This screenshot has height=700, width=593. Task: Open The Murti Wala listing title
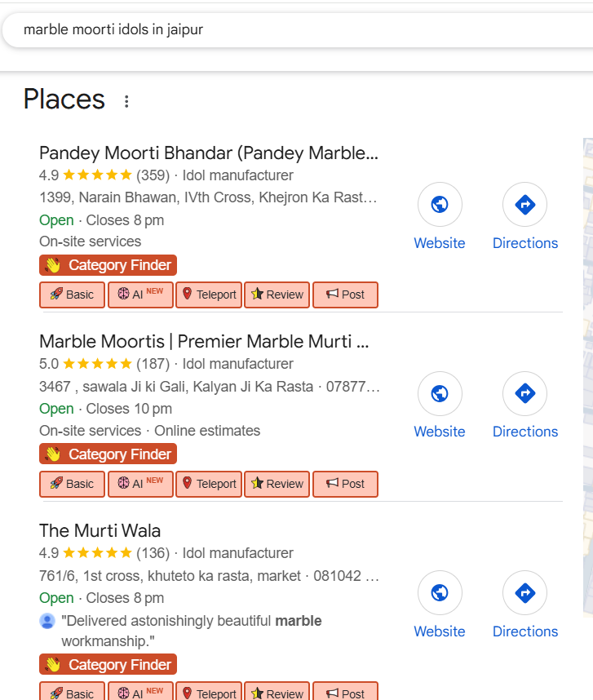tap(100, 531)
